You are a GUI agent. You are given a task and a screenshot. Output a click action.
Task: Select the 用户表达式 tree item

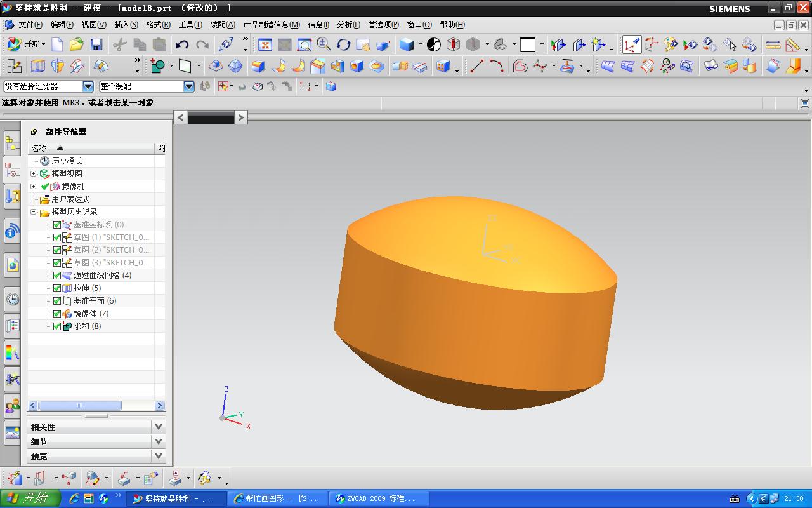coord(70,199)
